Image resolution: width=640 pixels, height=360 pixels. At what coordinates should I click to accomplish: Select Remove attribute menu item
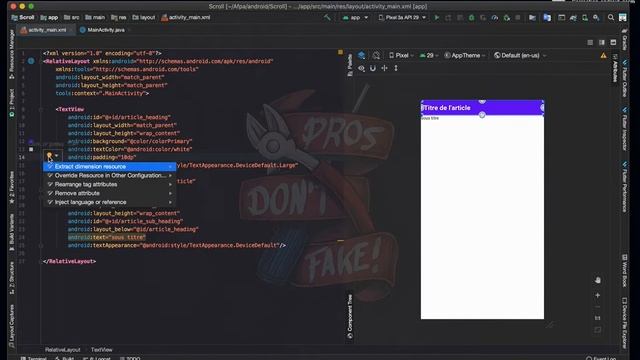pos(109,193)
